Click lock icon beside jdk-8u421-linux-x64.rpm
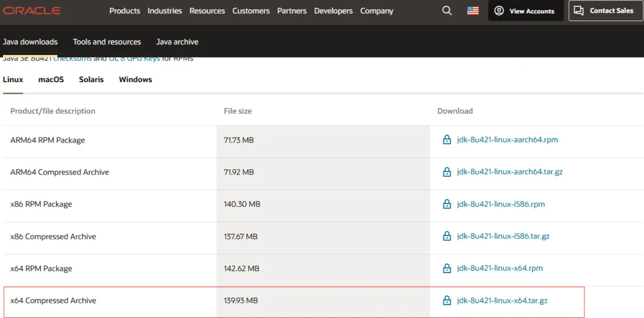The height and width of the screenshot is (318, 644). [x=447, y=268]
